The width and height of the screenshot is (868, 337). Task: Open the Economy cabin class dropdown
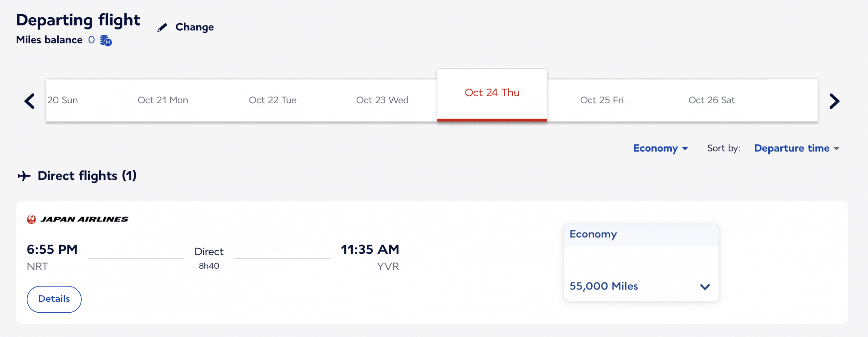[660, 148]
